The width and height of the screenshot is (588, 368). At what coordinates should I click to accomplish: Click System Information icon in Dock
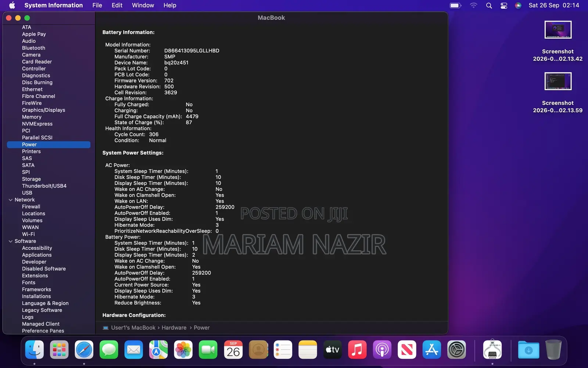click(x=492, y=349)
